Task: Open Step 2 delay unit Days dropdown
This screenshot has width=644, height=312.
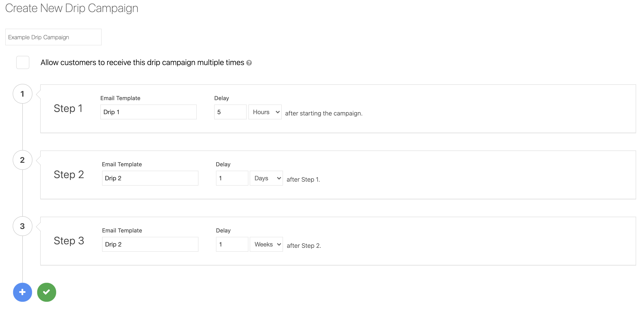Action: [266, 178]
